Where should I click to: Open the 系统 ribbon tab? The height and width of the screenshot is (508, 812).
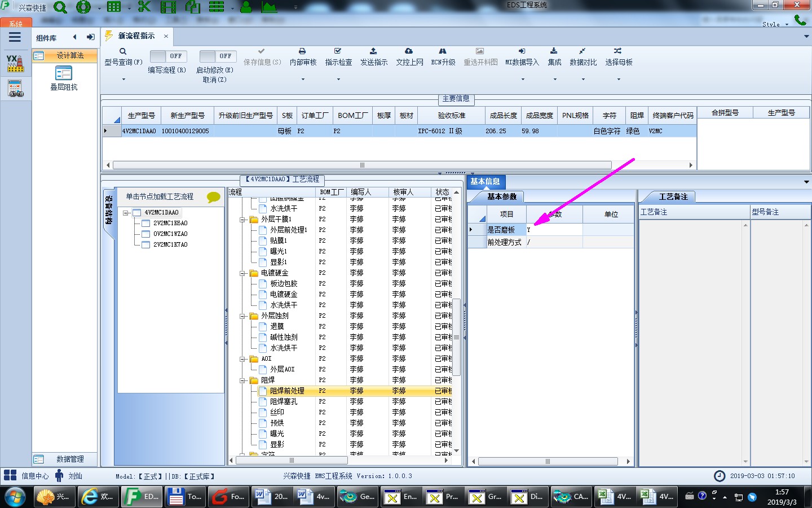click(x=16, y=23)
